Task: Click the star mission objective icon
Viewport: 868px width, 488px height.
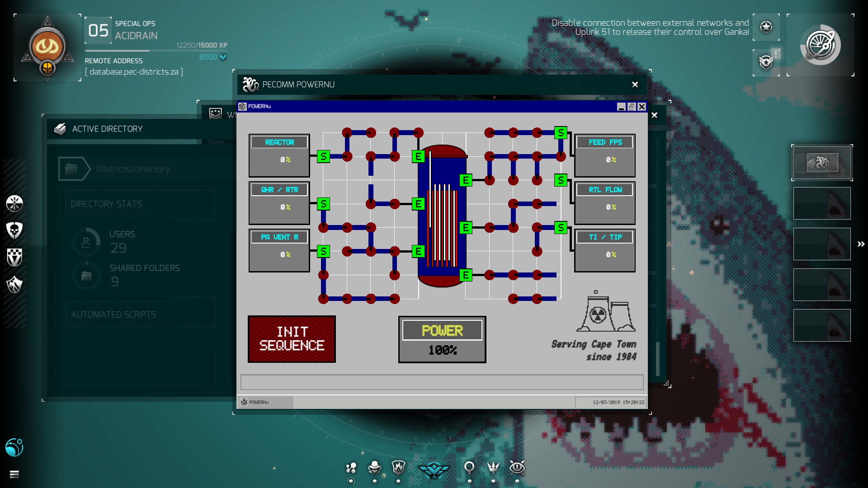Action: click(766, 27)
